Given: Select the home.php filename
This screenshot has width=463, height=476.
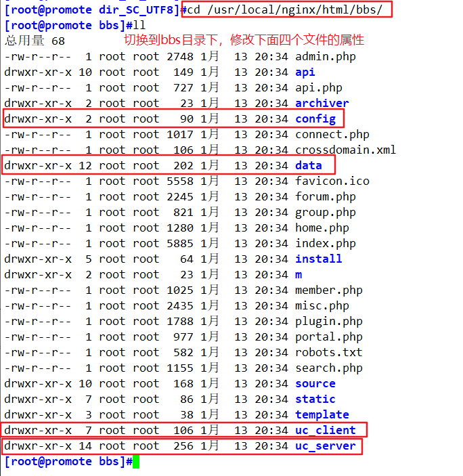Looking at the screenshot, I should [322, 228].
